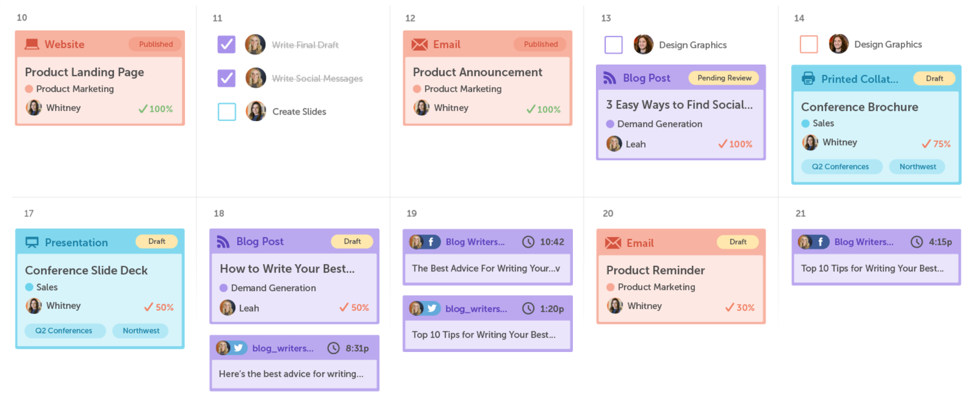
Task: Click the RSS icon on the 3 Easy Ways blog post
Action: coord(610,78)
